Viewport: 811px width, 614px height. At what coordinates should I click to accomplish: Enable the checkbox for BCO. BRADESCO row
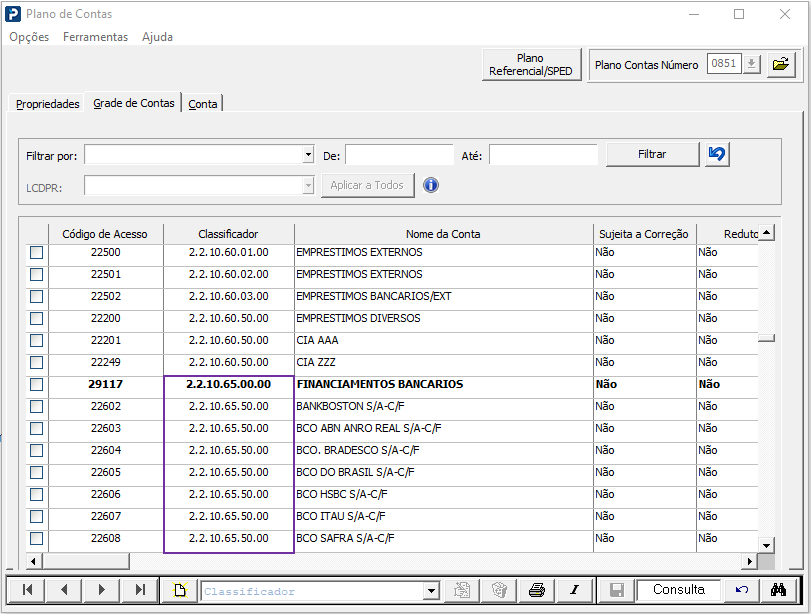pos(36,451)
